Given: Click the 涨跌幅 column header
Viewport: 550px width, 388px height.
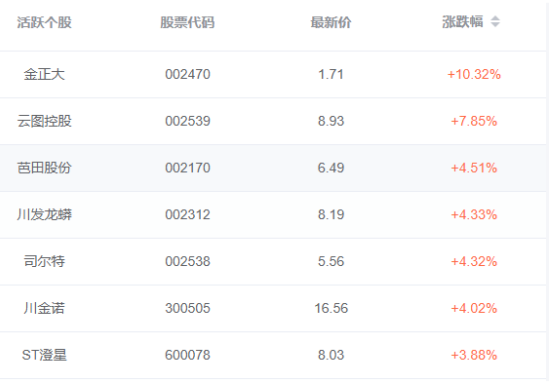Looking at the screenshot, I should coord(462,22).
